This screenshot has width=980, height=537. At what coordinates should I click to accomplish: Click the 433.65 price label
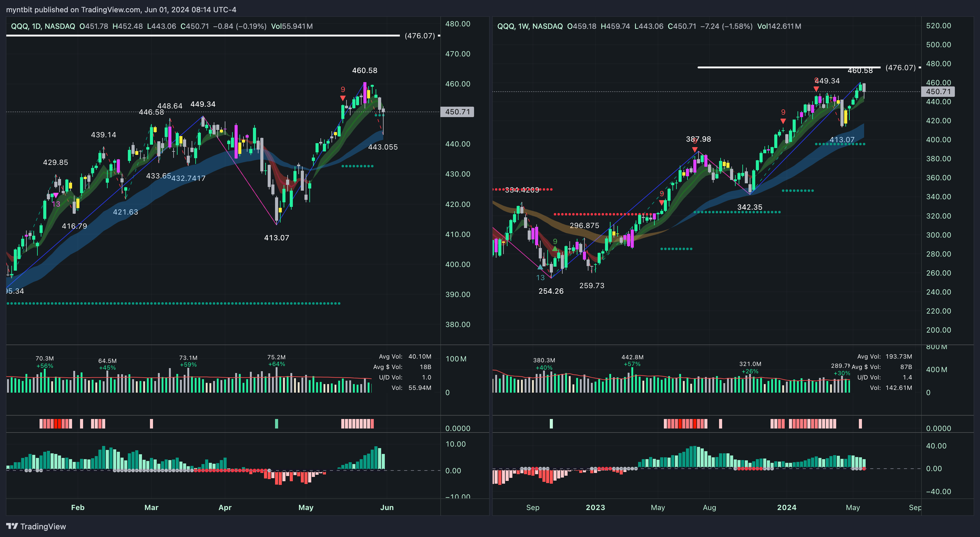click(159, 176)
